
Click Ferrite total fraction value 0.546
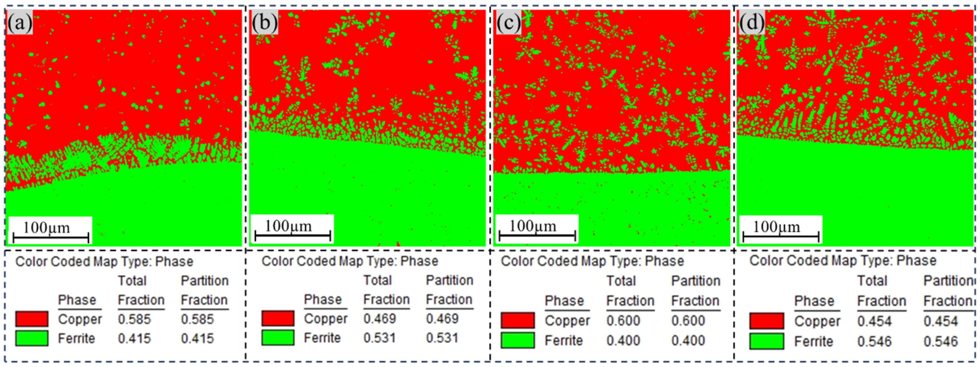tap(874, 342)
